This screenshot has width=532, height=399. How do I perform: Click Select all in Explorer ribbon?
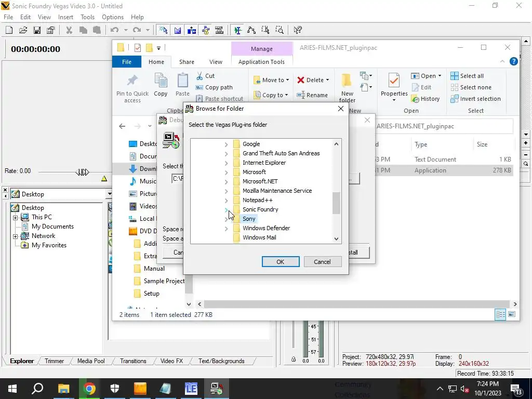[467, 76]
